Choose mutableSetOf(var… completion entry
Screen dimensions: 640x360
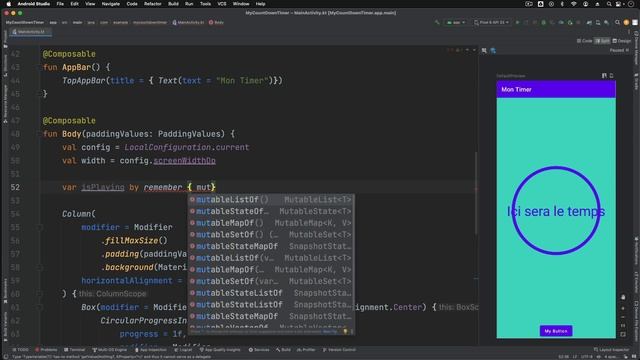tap(271, 281)
